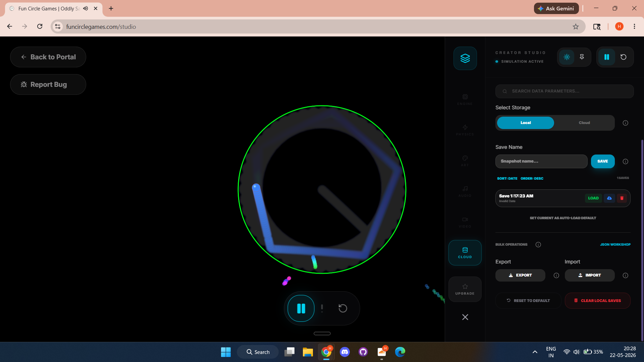Show info next to Export button
The image size is (644, 362).
[556, 276]
